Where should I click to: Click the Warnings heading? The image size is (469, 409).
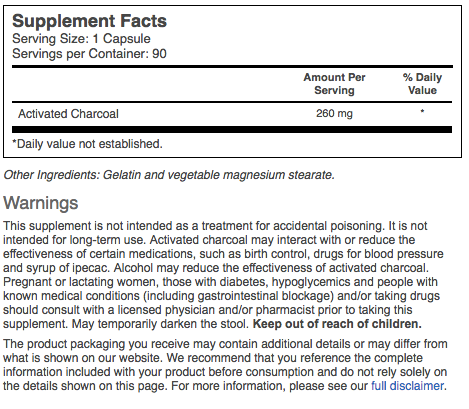41,203
